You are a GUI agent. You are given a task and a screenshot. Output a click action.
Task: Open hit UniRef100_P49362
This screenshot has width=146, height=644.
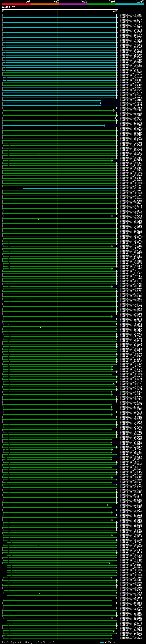[131, 40]
